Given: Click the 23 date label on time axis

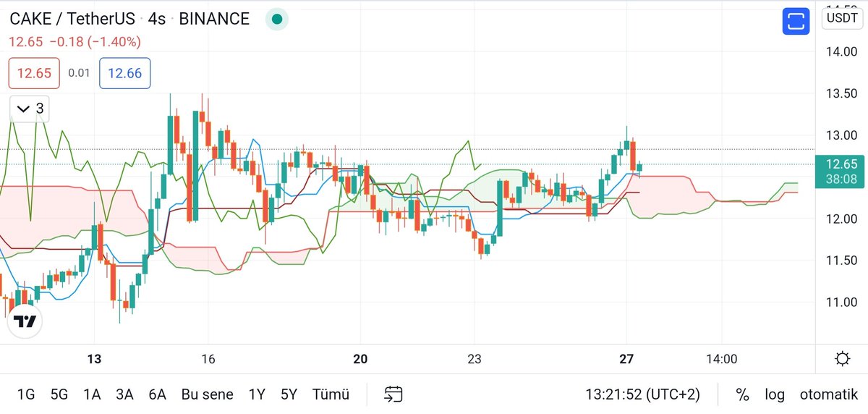Looking at the screenshot, I should [475, 359].
